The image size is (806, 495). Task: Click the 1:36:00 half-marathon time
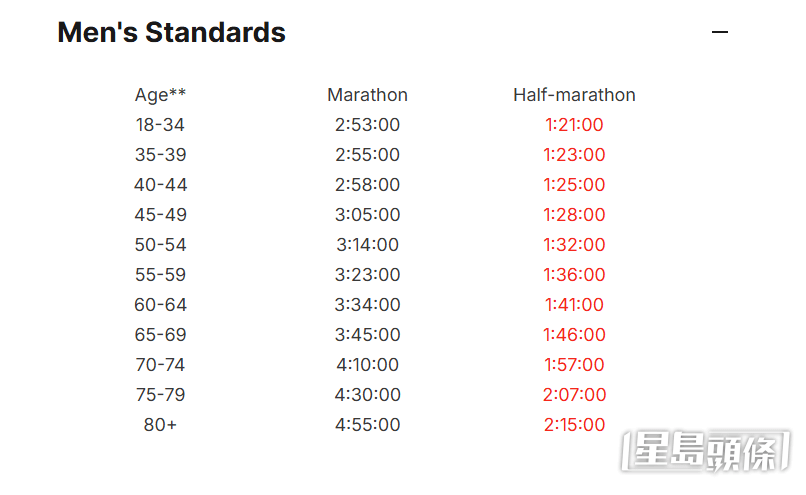[574, 274]
